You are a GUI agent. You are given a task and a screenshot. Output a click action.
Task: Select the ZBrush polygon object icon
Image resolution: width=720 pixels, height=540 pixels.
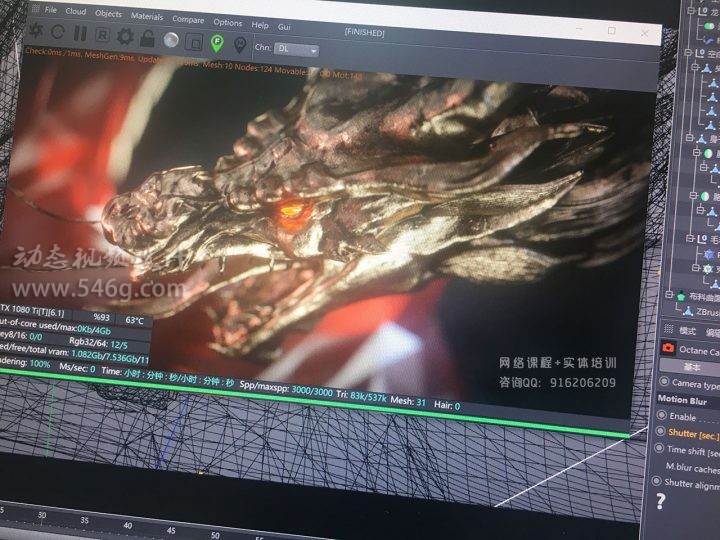[688, 311]
